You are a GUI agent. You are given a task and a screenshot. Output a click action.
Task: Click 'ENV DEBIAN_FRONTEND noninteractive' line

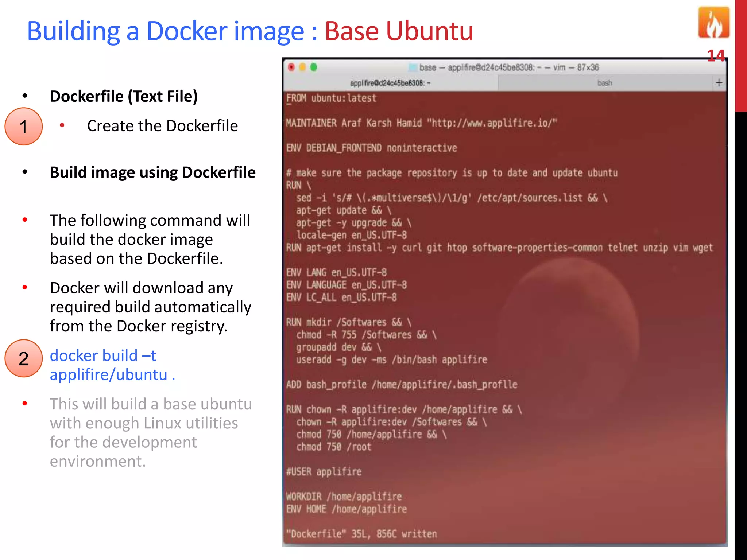click(371, 148)
